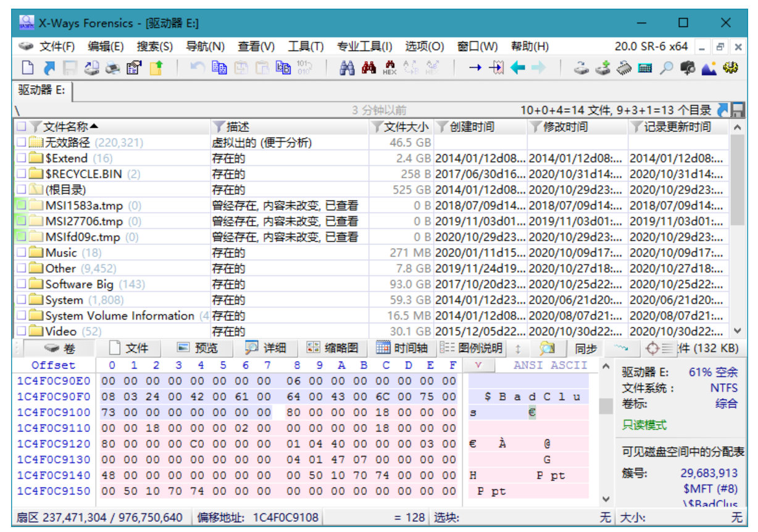Switch to 时间轴 view button
758x532 pixels.
coord(402,349)
